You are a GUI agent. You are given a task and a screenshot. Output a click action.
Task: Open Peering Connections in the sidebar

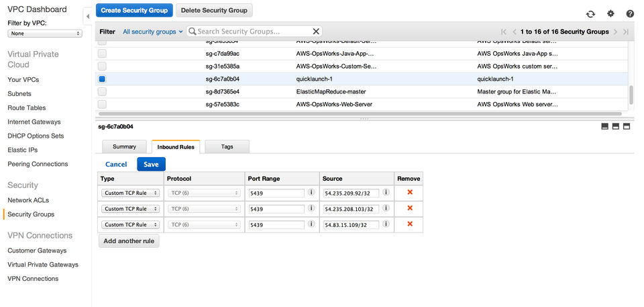(38, 164)
